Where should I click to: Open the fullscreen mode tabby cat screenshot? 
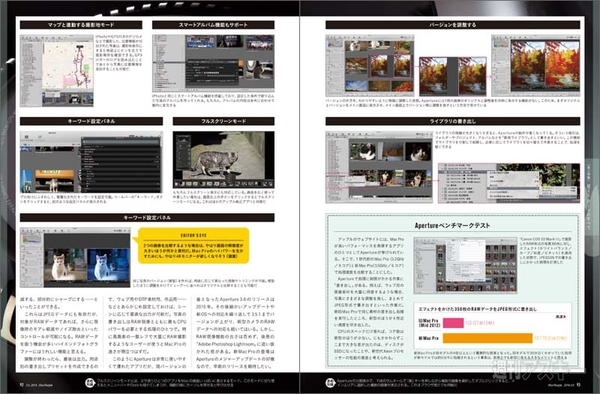223,160
